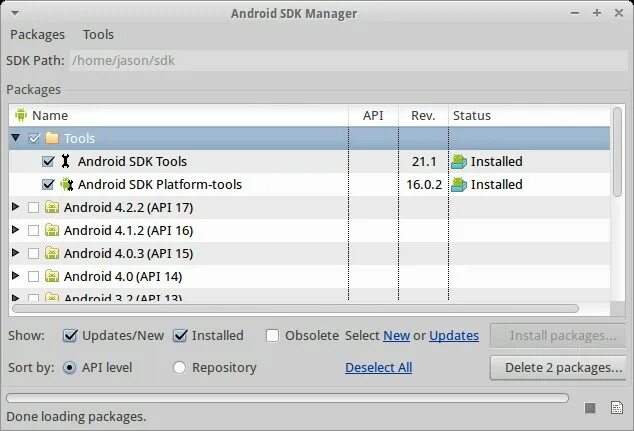Expand the Android 4.0 (API 14) group

15,276
